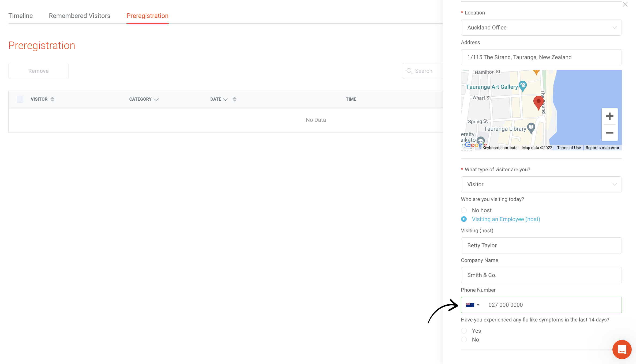Click the map zoom in plus icon
636x364 pixels.
pos(609,116)
